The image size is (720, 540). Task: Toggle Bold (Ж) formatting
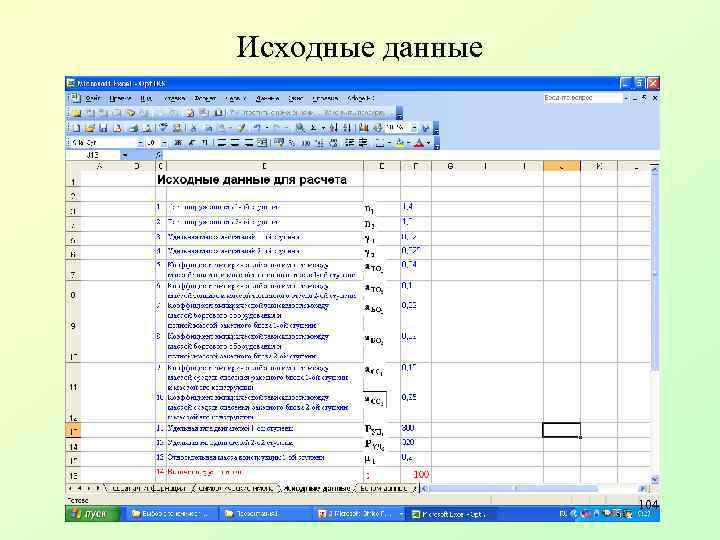(x=178, y=143)
